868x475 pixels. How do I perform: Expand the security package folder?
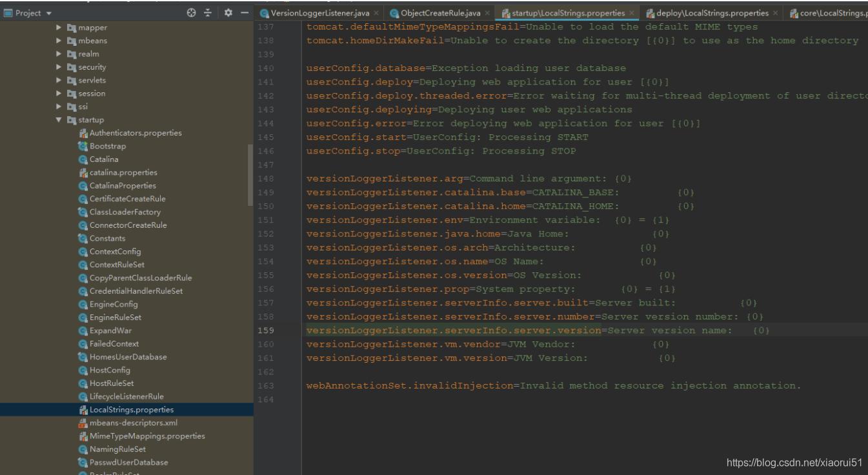(60, 67)
